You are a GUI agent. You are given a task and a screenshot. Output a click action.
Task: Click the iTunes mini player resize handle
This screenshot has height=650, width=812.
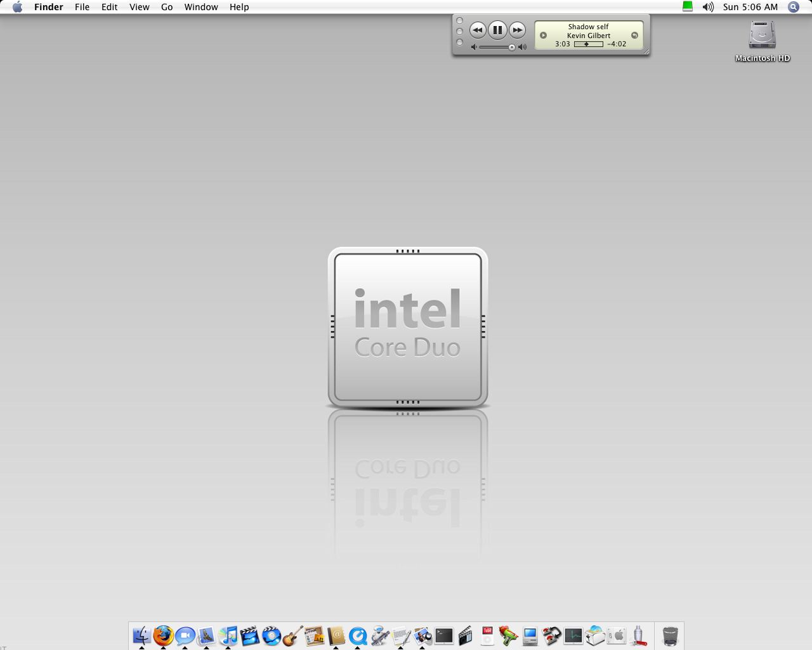(646, 52)
